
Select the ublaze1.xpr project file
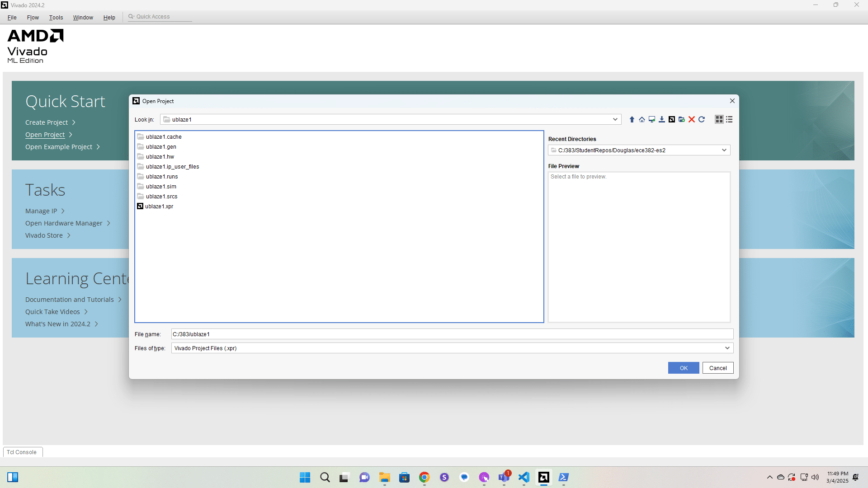(x=159, y=206)
